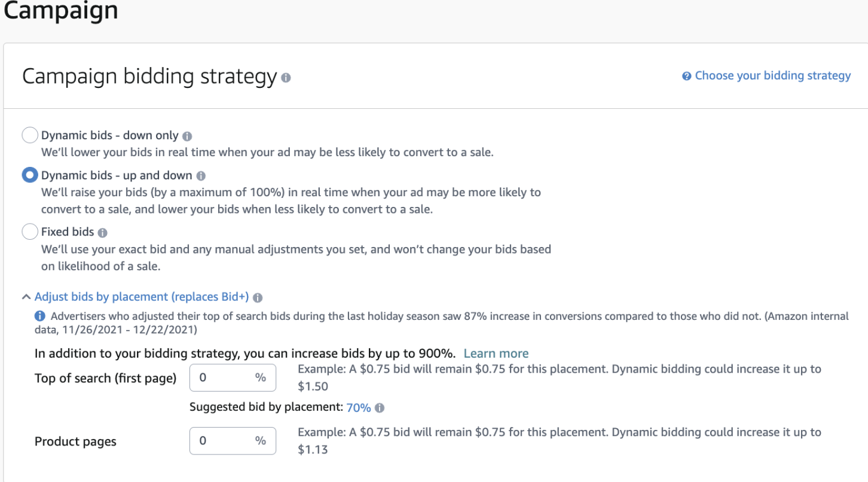Click info icon next to Dynamic bids - down only
This screenshot has width=868, height=482.
coord(187,136)
